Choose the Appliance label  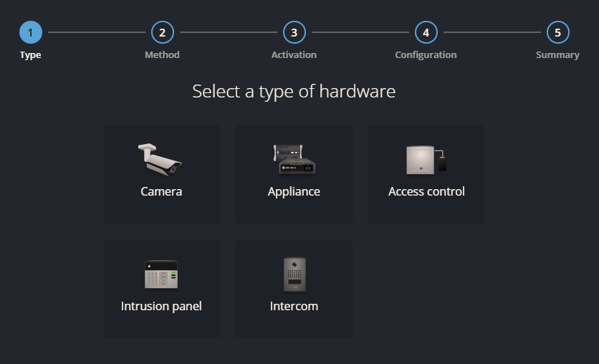pyautogui.click(x=294, y=191)
